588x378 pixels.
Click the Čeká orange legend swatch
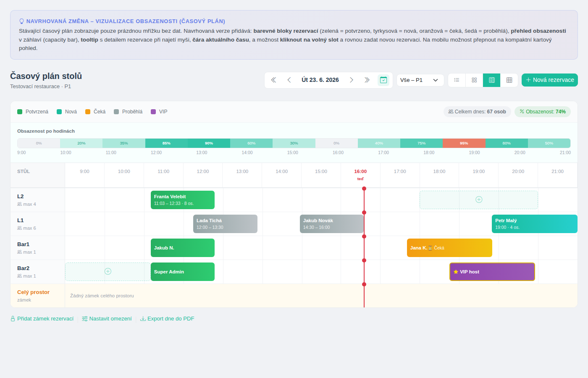click(x=88, y=112)
